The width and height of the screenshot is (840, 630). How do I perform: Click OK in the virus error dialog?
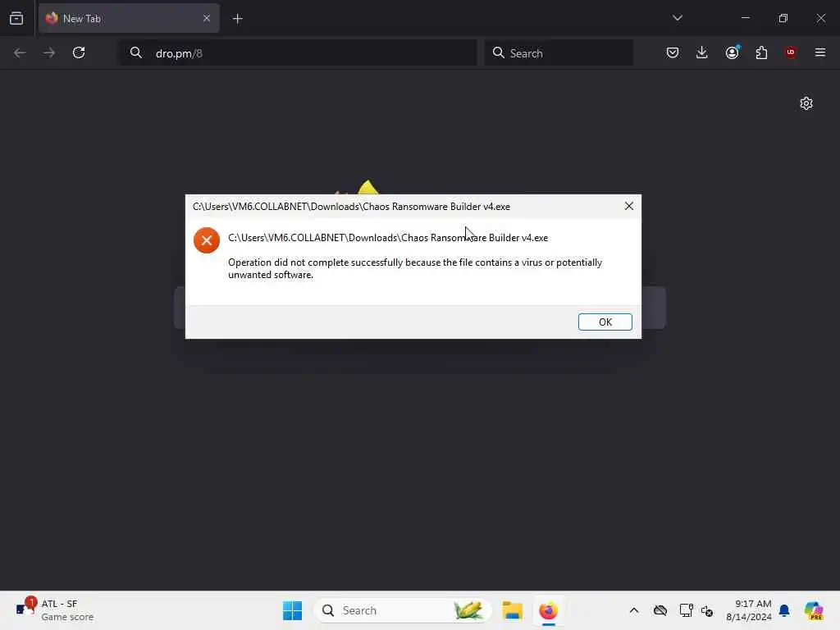pyautogui.click(x=605, y=322)
